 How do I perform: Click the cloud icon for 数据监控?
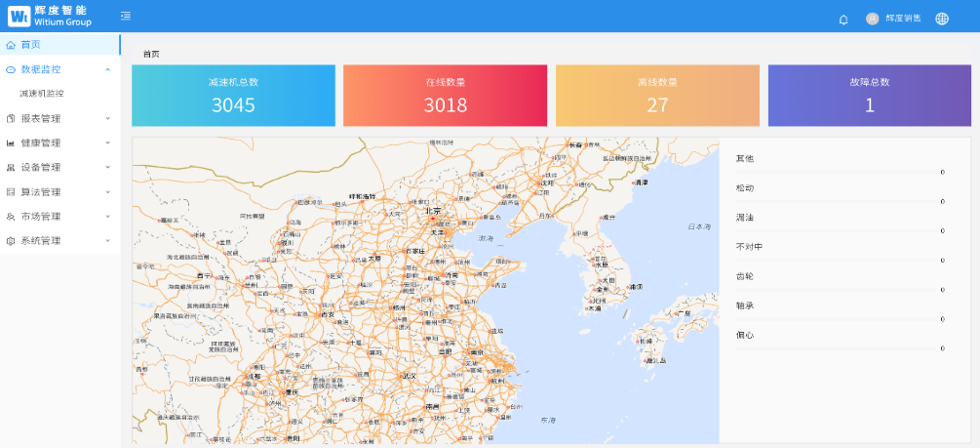coord(11,69)
